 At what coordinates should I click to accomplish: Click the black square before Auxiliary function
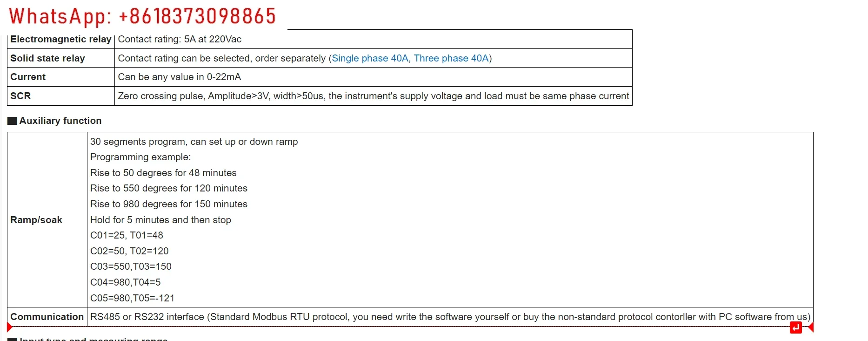pyautogui.click(x=12, y=121)
